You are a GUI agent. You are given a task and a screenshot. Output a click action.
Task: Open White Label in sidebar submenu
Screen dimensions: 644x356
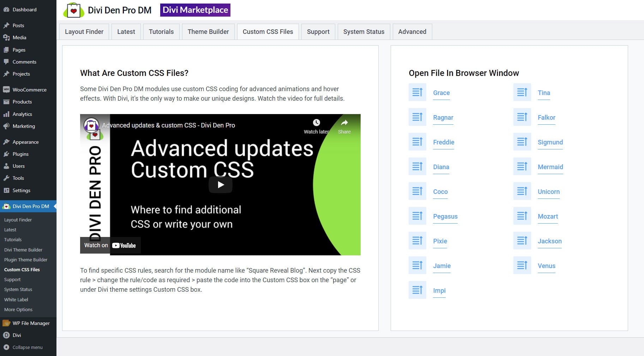pyautogui.click(x=16, y=299)
